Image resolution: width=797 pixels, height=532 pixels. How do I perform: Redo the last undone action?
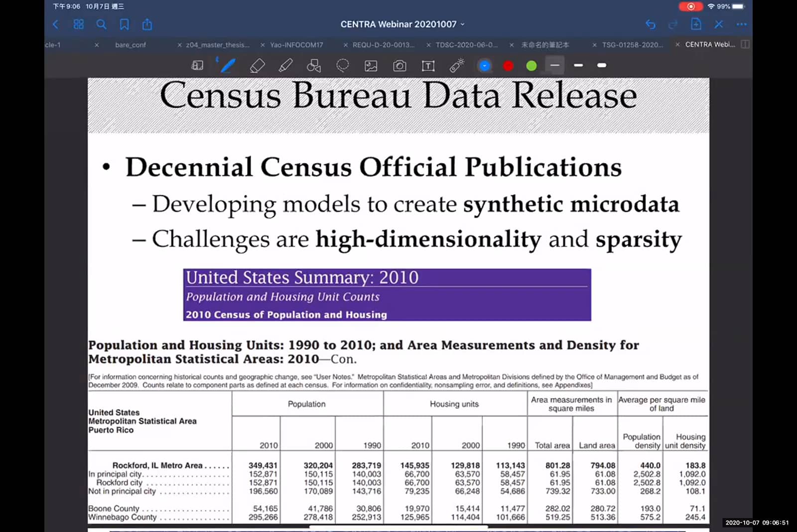coord(673,24)
